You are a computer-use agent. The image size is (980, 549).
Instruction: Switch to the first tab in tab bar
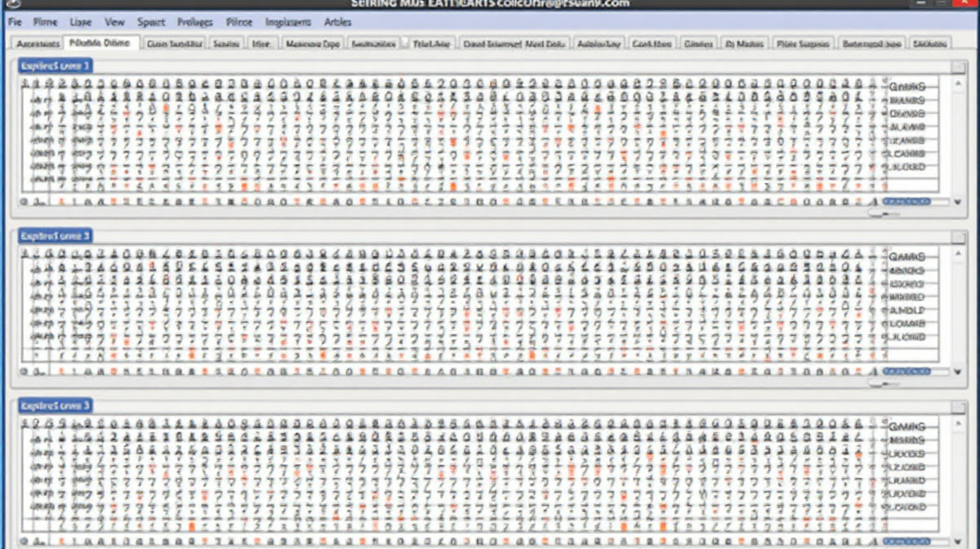pos(38,44)
